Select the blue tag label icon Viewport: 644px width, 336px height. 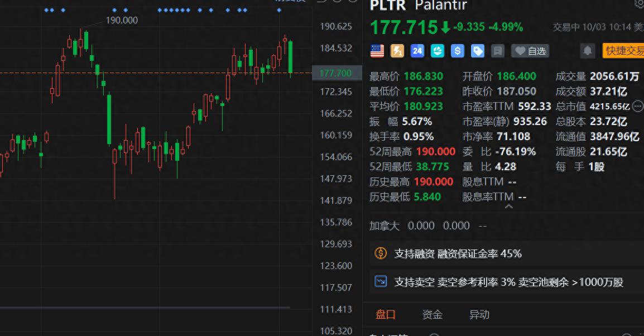coord(477,51)
